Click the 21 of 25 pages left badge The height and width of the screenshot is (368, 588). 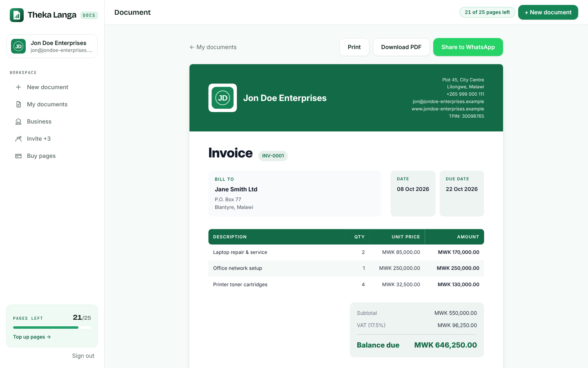pos(487,12)
